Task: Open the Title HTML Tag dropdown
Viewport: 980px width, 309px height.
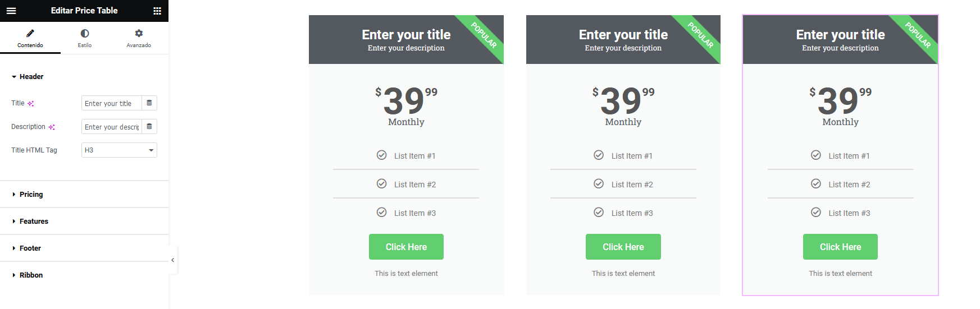Action: [119, 150]
